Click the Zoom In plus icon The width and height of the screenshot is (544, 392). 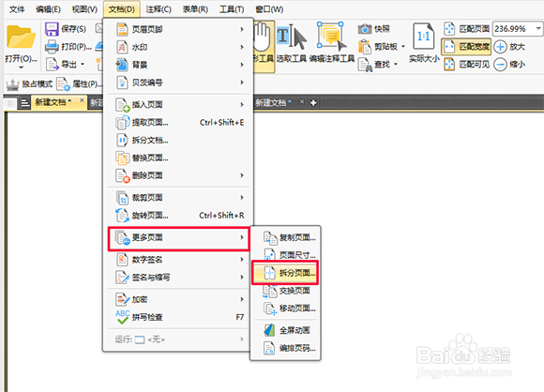coord(500,47)
